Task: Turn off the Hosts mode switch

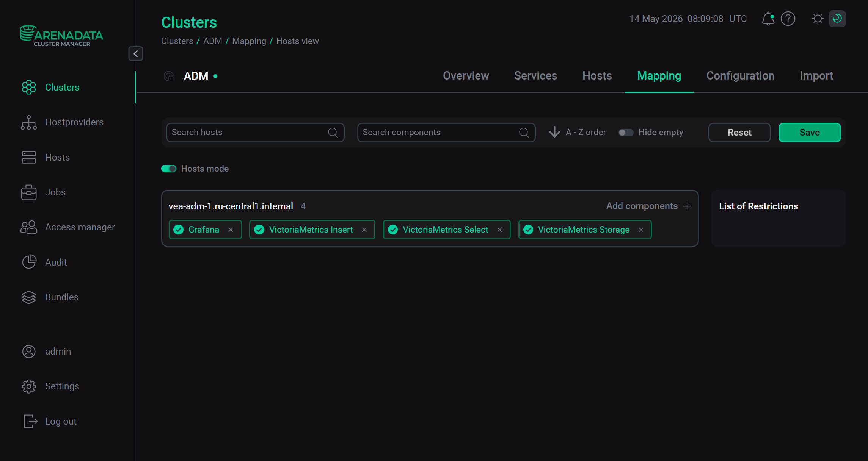Action: (x=169, y=169)
